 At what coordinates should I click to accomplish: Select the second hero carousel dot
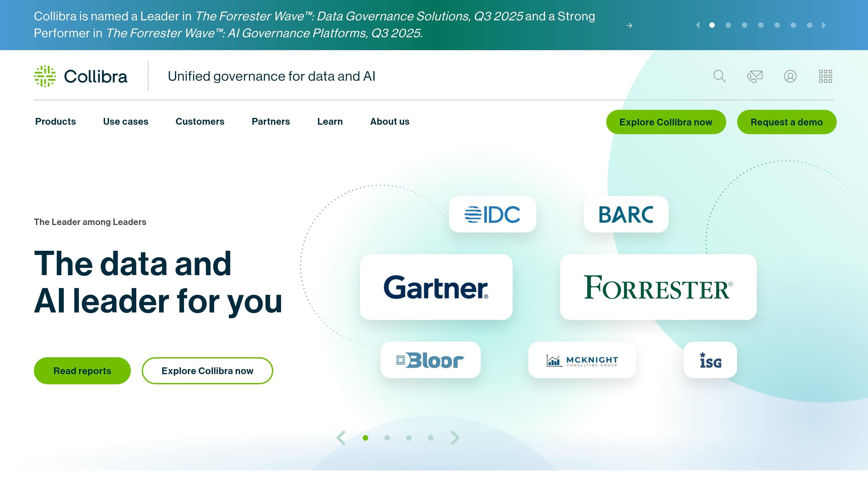387,438
